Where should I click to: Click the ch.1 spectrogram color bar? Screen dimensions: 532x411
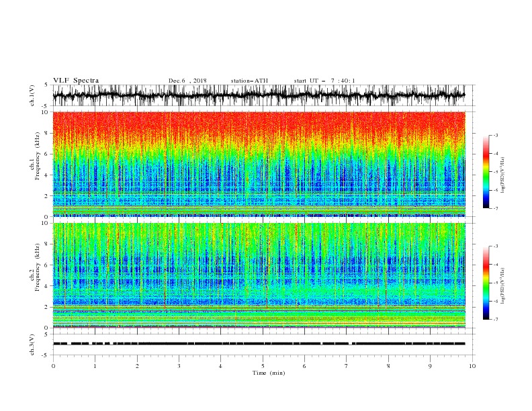486,172
